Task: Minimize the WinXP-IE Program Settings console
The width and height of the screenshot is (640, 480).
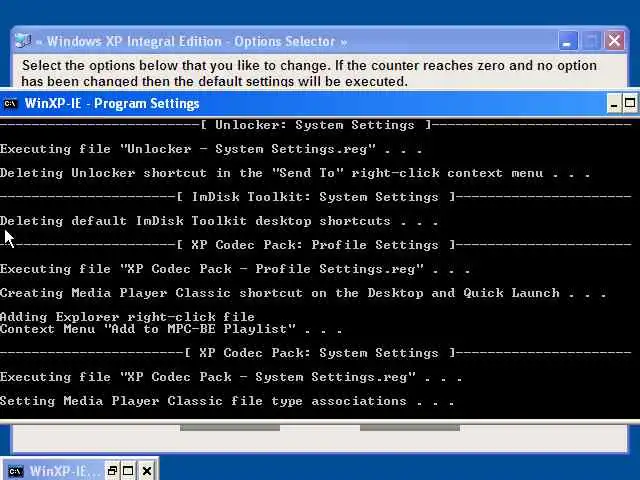Action: [x=614, y=103]
